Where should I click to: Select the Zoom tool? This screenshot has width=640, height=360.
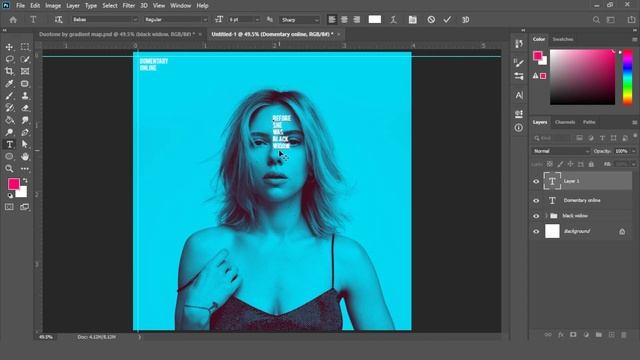(x=9, y=169)
